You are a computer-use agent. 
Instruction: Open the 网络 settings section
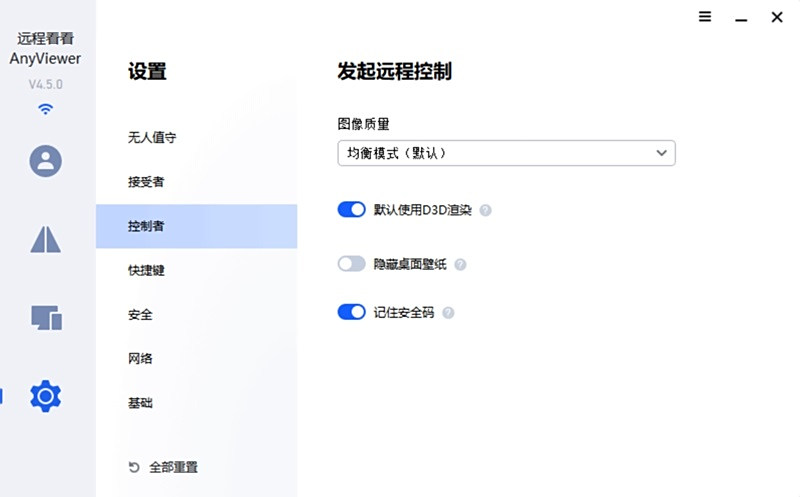pos(140,358)
